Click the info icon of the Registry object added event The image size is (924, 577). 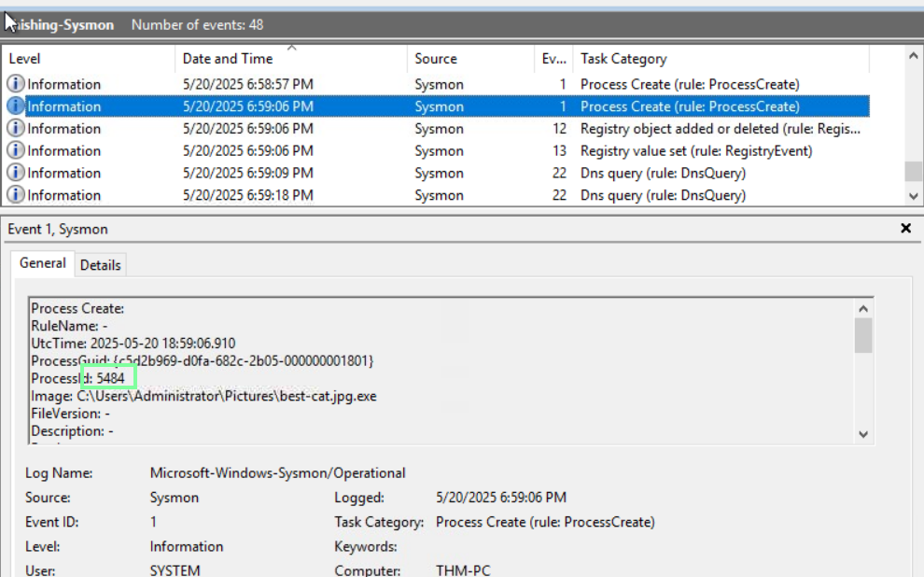pos(16,129)
